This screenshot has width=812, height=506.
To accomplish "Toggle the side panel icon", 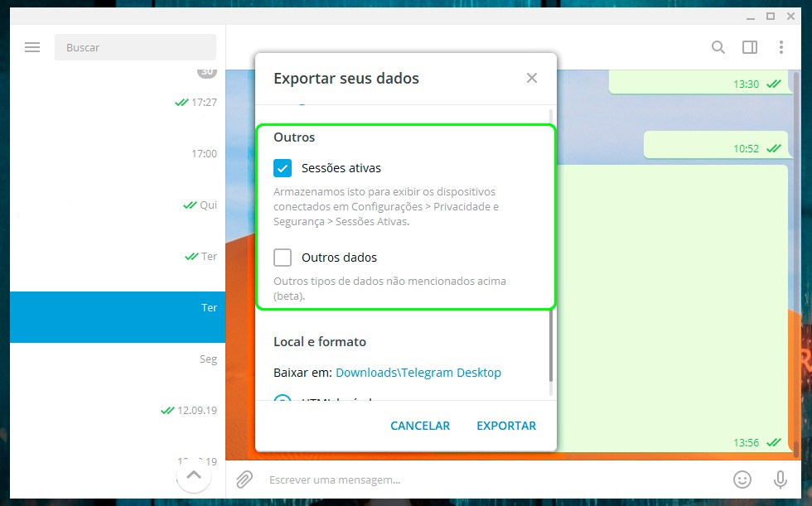I will point(750,47).
